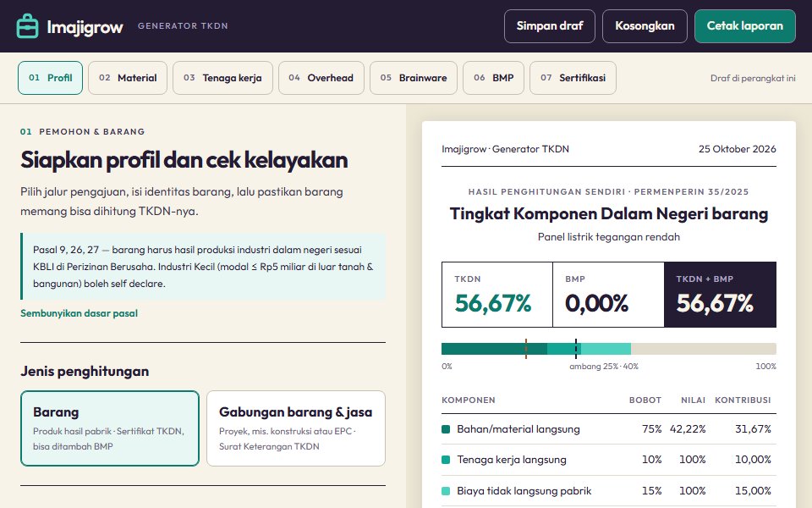Click the light teal segment of progress bar

coord(606,349)
